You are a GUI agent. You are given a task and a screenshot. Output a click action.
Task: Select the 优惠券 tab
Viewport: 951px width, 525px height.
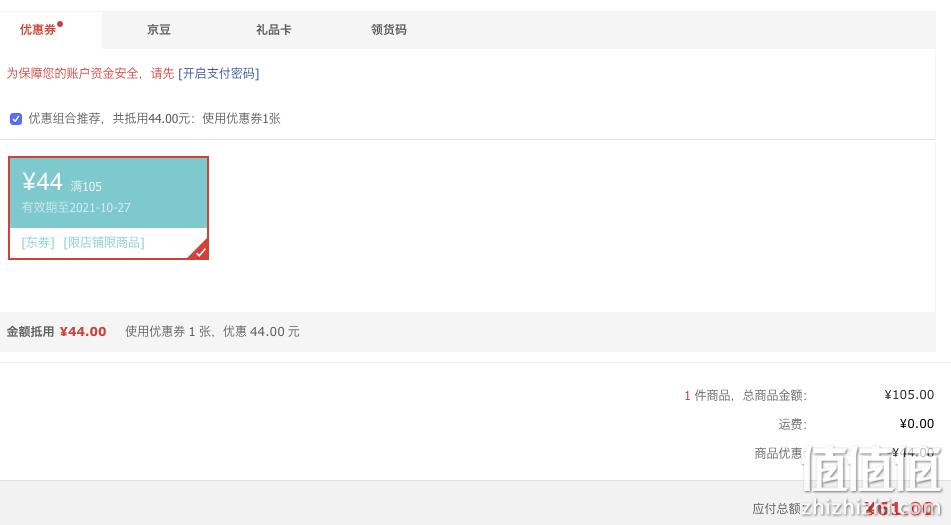[x=51, y=30]
